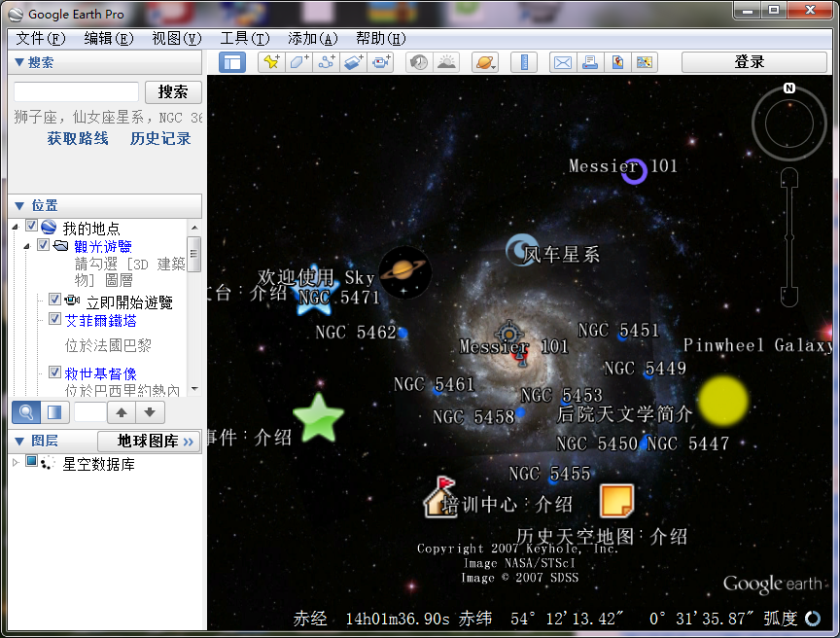
Task: Record a tour with the camera icon
Action: pyautogui.click(x=381, y=62)
